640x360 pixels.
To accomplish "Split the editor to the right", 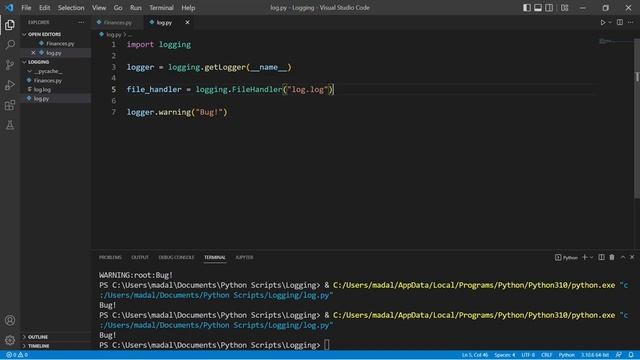I will 620,22.
